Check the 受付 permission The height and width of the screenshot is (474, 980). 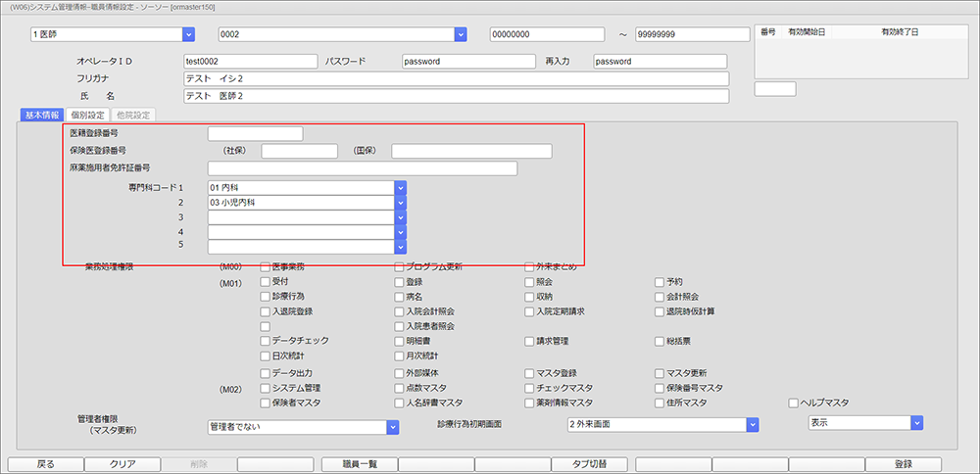click(x=265, y=282)
